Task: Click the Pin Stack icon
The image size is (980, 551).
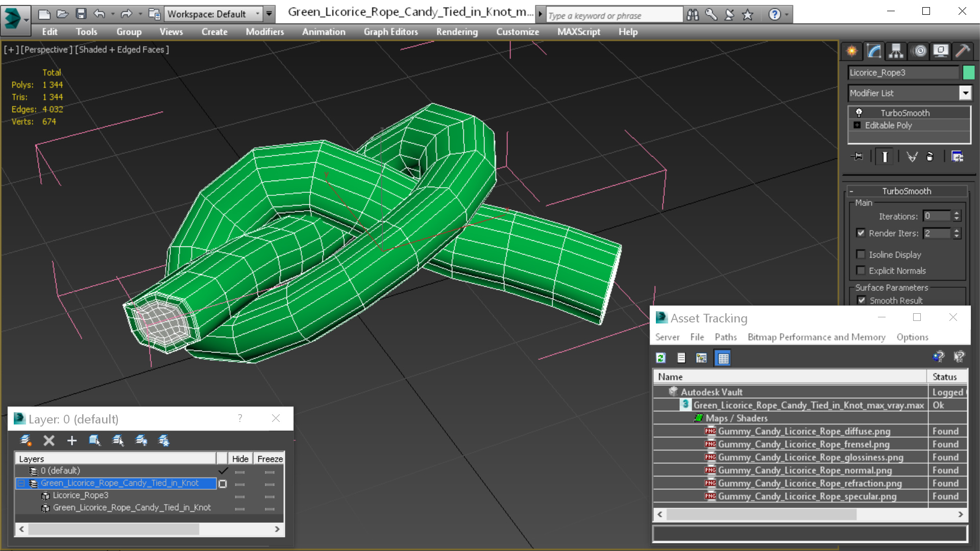Action: (x=857, y=157)
